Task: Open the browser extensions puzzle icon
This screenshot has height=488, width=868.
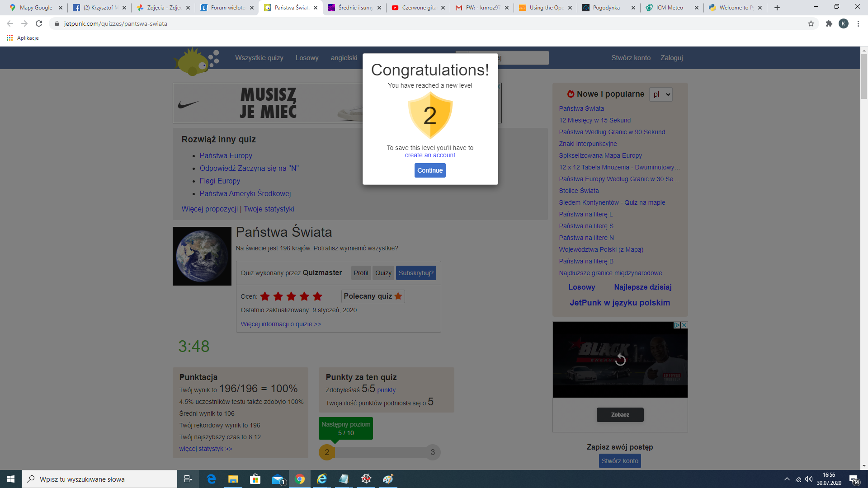Action: [829, 23]
